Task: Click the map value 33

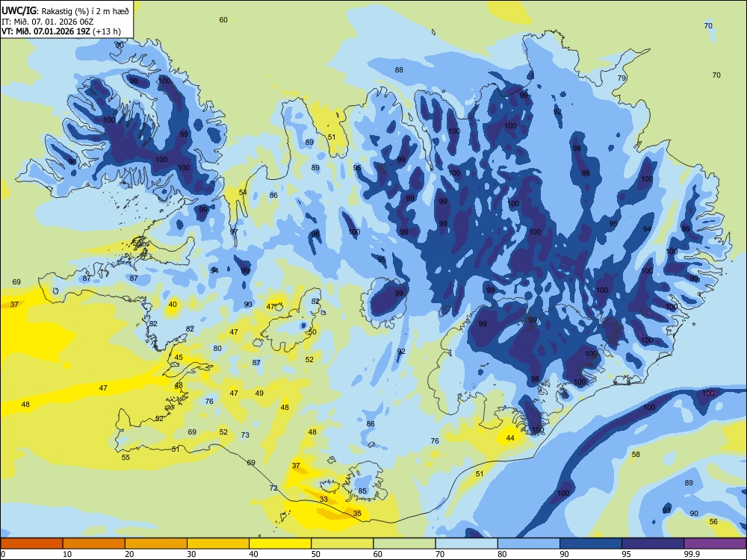Action: click(323, 499)
